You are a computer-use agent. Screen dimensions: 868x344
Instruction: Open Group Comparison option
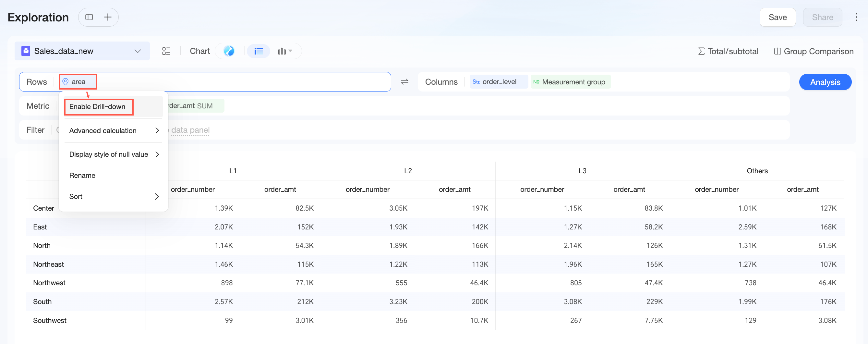point(814,51)
